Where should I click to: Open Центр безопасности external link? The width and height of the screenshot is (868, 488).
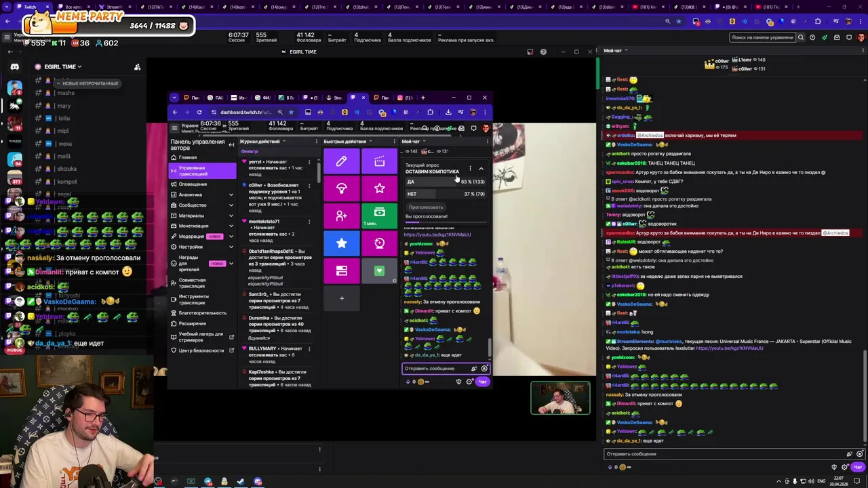coord(202,350)
